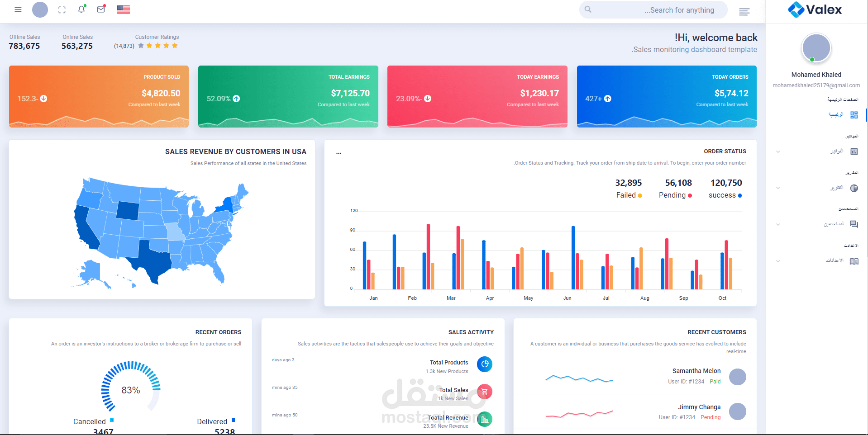Click the Total Revenue bar-chart icon
The image size is (868, 435).
485,419
